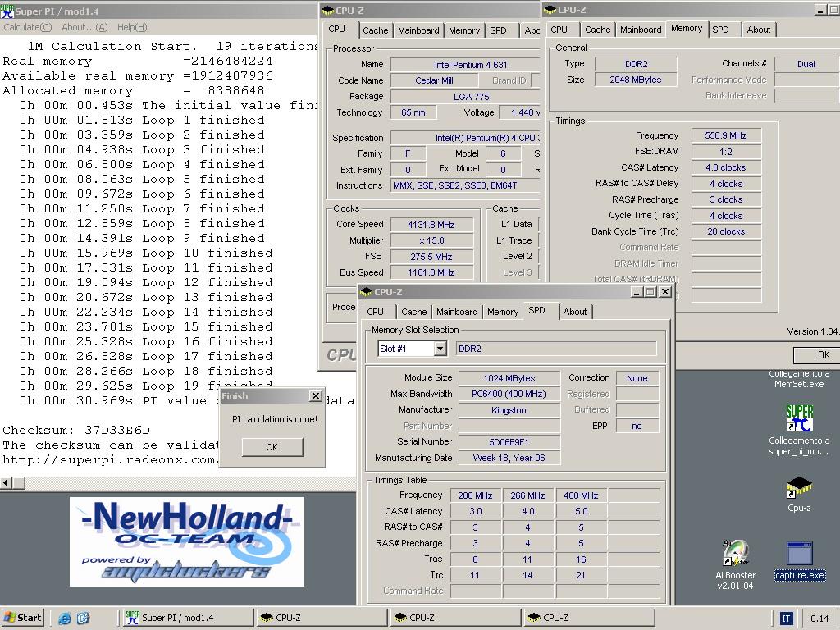Screen dimensions: 840x630
Task: Switch to the SPD tab in the CPU-Z Processor window
Action: [x=498, y=30]
